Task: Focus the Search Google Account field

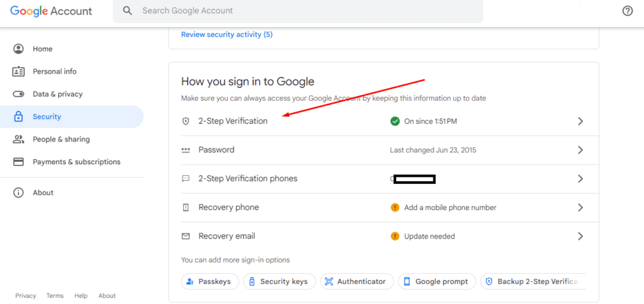Action: [x=297, y=11]
